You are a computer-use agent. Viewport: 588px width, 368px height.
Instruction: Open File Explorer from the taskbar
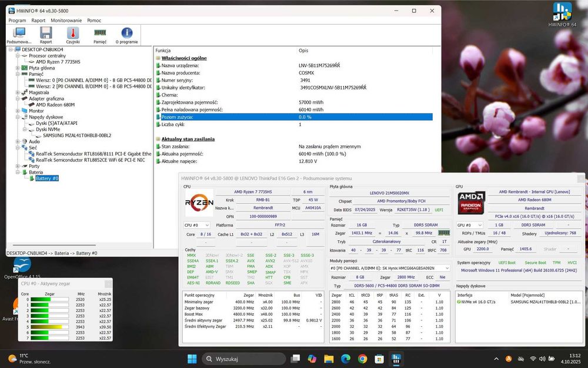tap(329, 359)
